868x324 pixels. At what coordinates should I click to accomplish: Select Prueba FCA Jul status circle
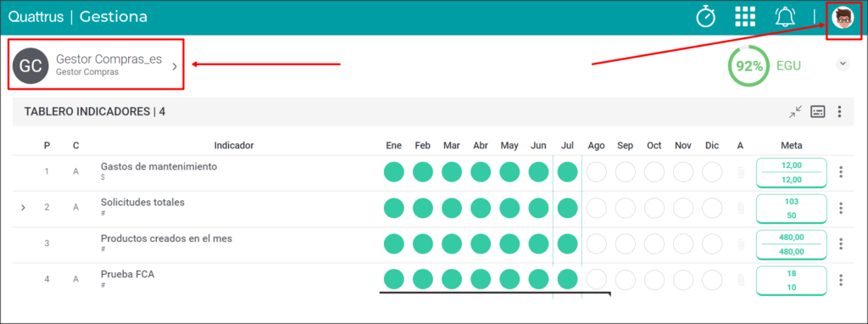click(567, 279)
